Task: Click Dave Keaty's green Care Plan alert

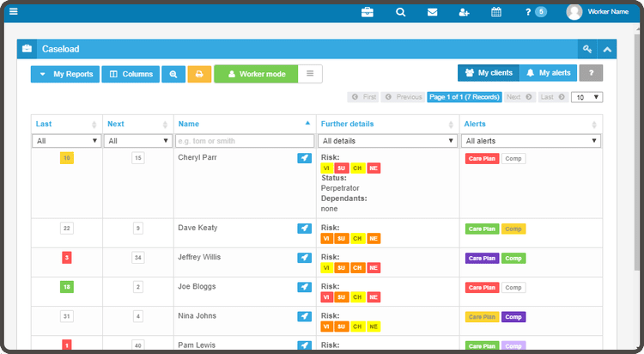Action: pyautogui.click(x=483, y=229)
